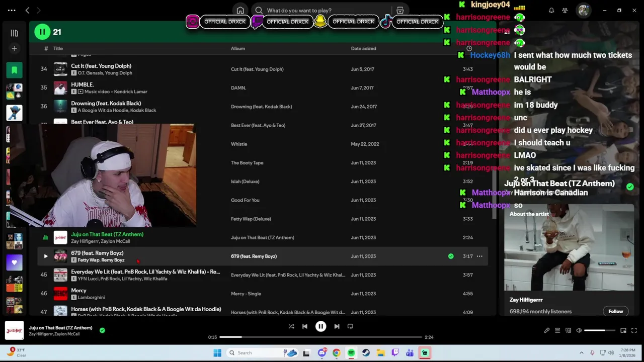The width and height of the screenshot is (644, 362).
Task: Toggle the green saved checkmark in Now Playing bar
Action: pos(102,330)
